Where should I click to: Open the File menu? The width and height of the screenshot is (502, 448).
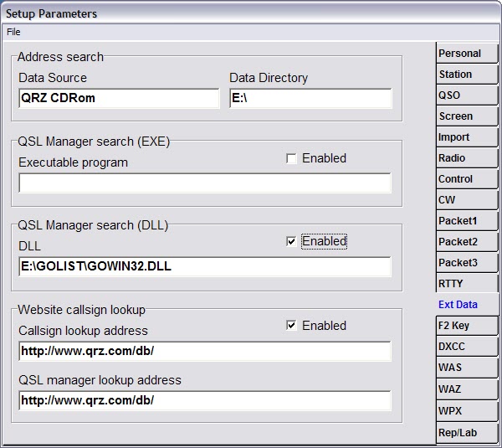coord(13,32)
